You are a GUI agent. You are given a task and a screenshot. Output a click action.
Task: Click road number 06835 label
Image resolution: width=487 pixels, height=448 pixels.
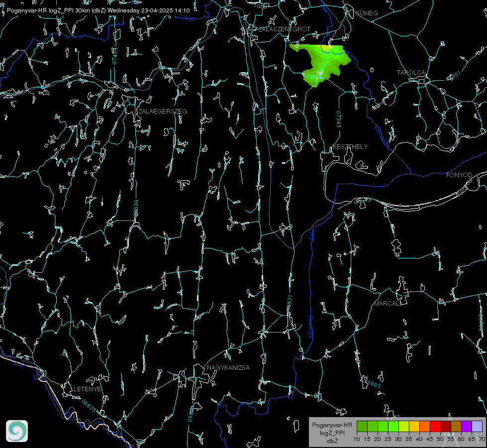tap(89, 406)
